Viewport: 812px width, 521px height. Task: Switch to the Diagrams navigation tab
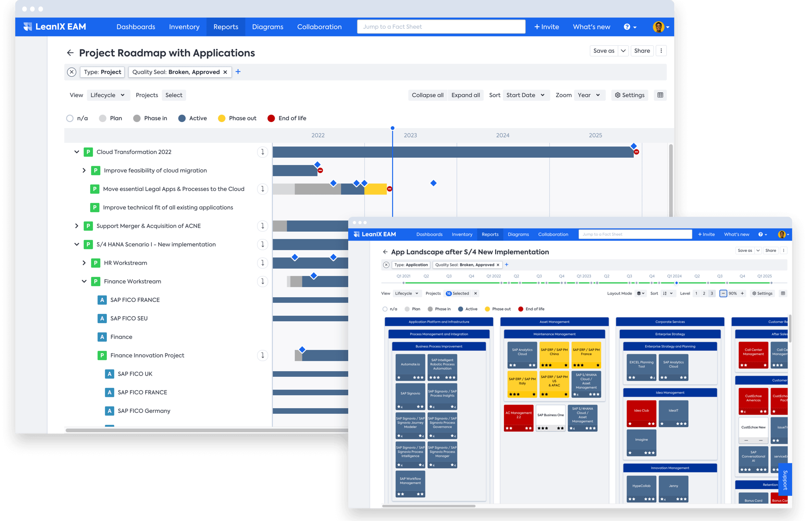(268, 27)
